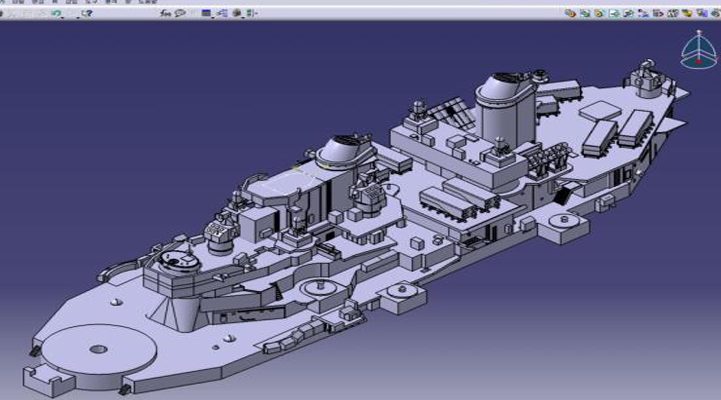Open the rightmost menu in the menu bar
Screen dimensions: 721x400
click(148, 3)
